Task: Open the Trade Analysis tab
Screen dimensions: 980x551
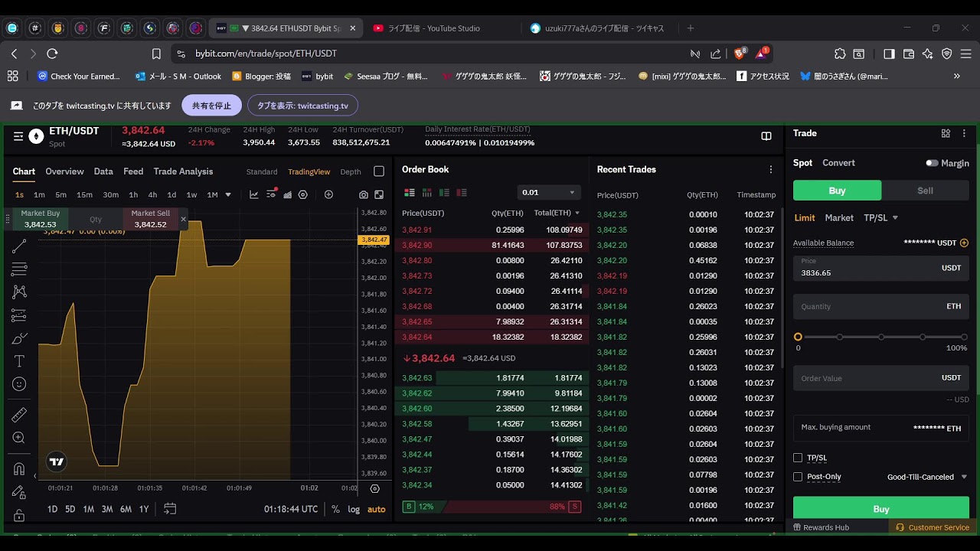Action: point(183,171)
